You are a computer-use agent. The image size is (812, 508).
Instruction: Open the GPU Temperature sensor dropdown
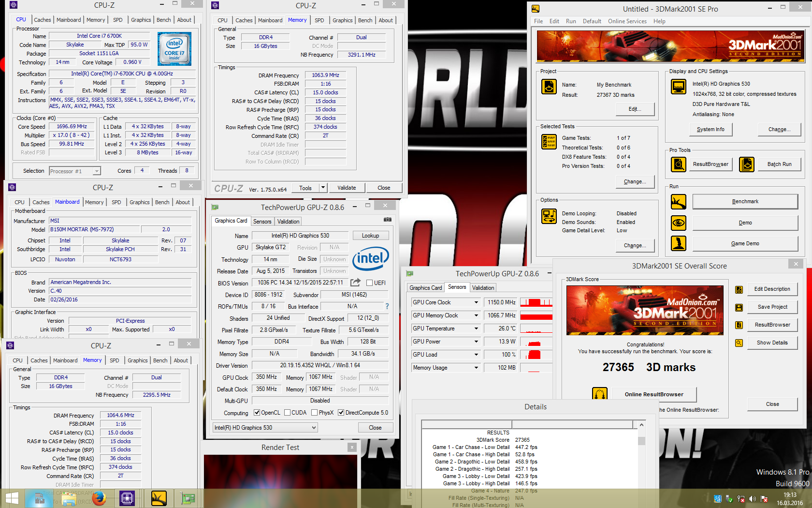click(476, 329)
